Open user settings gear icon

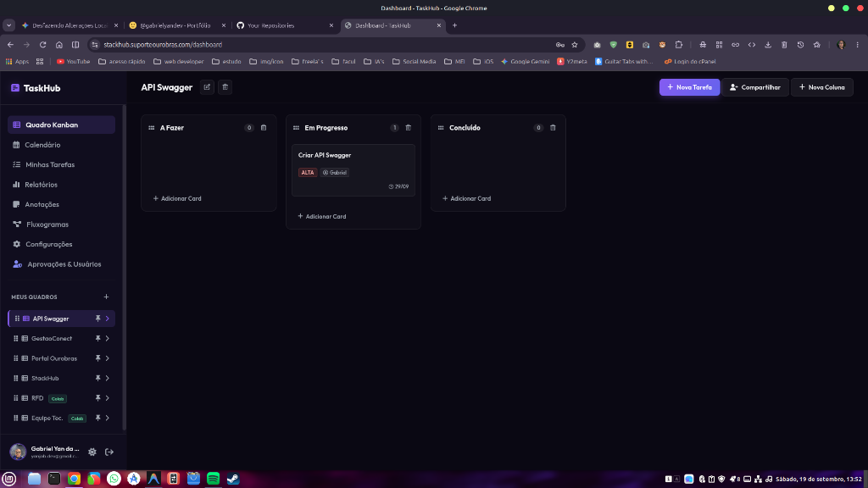point(92,452)
